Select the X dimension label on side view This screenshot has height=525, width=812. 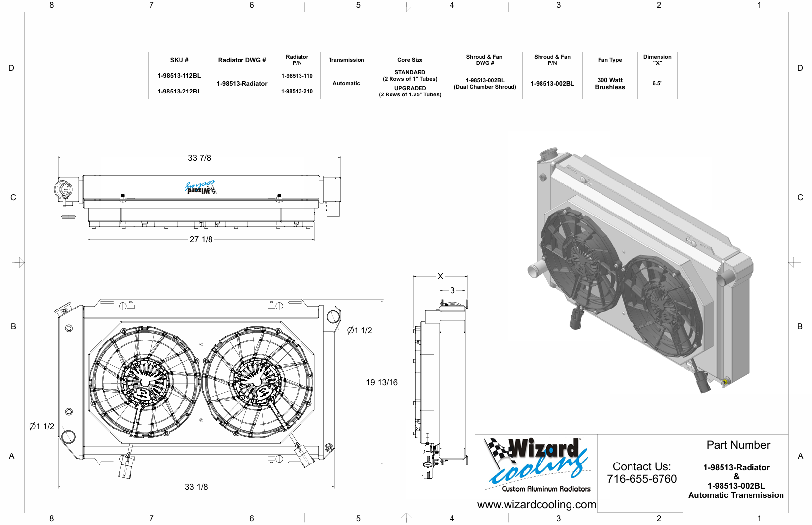pyautogui.click(x=440, y=276)
